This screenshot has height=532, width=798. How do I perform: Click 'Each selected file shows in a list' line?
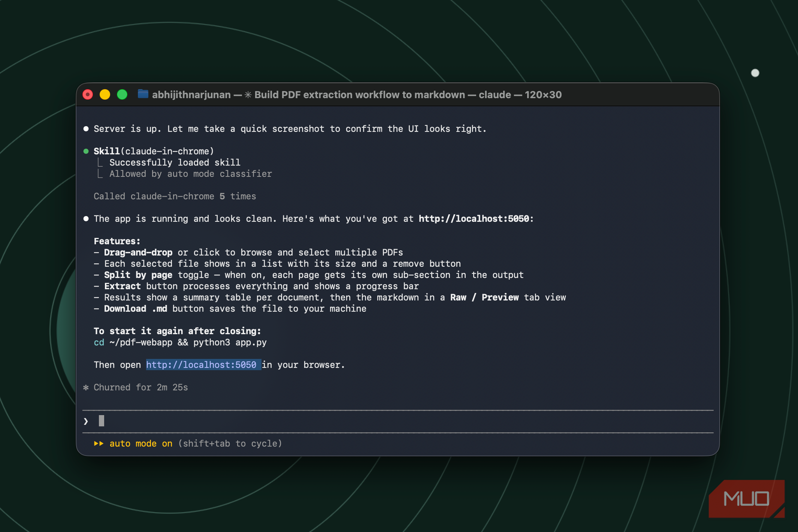pyautogui.click(x=277, y=263)
